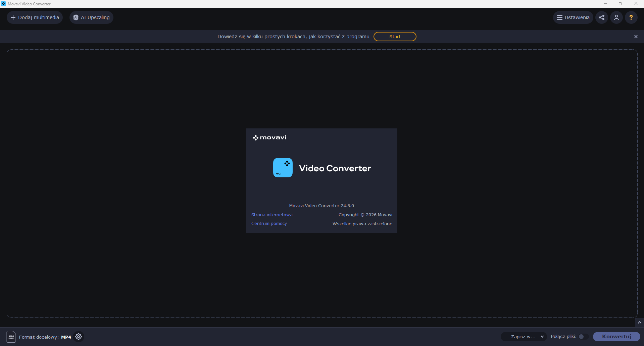Dismiss the tutorial banner
This screenshot has height=346, width=644.
tap(636, 37)
